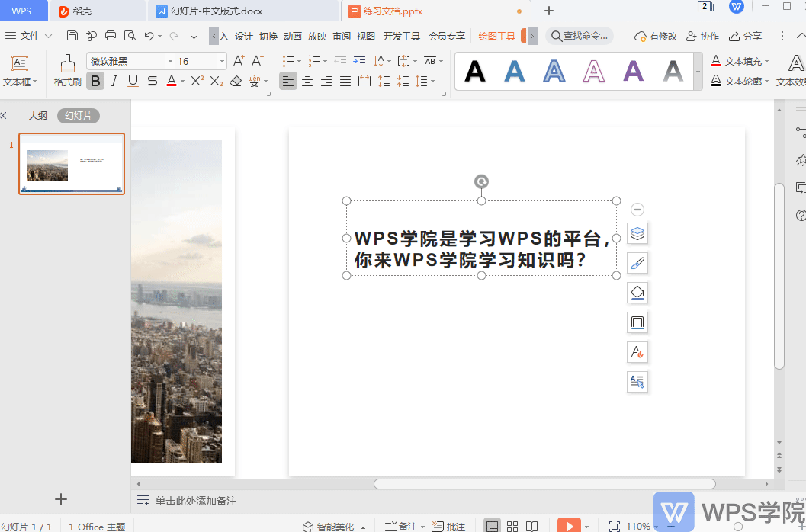Click the Increase Indent icon
This screenshot has height=532, width=806.
coord(359,62)
